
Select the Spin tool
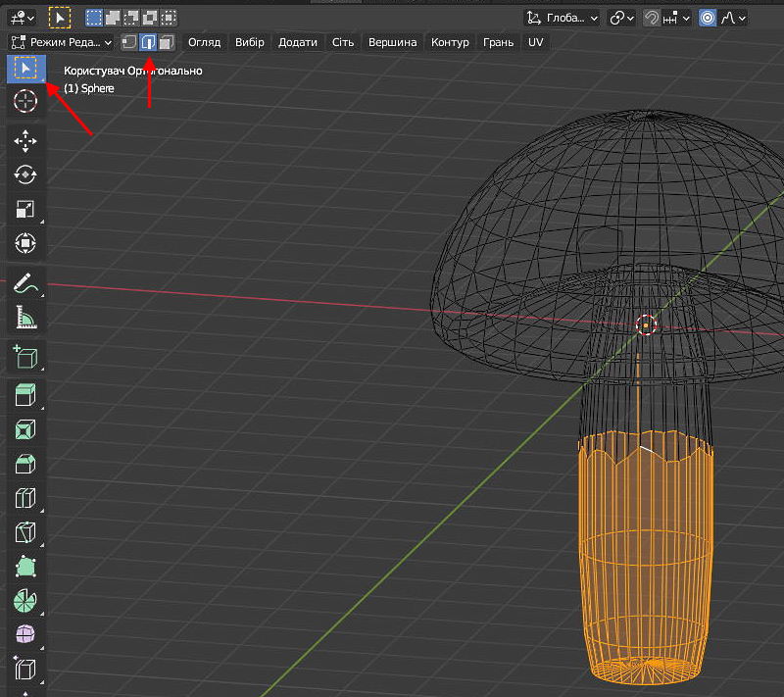26,600
